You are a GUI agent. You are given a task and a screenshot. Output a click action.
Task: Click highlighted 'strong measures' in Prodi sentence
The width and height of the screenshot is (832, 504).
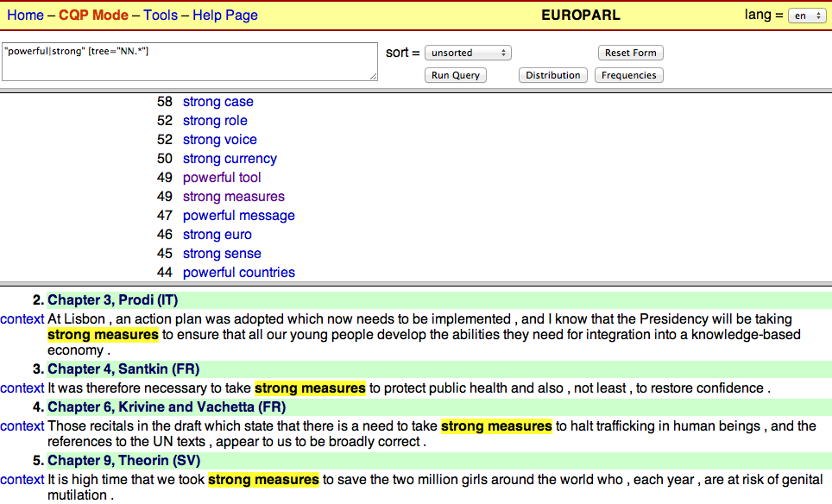coord(103,335)
